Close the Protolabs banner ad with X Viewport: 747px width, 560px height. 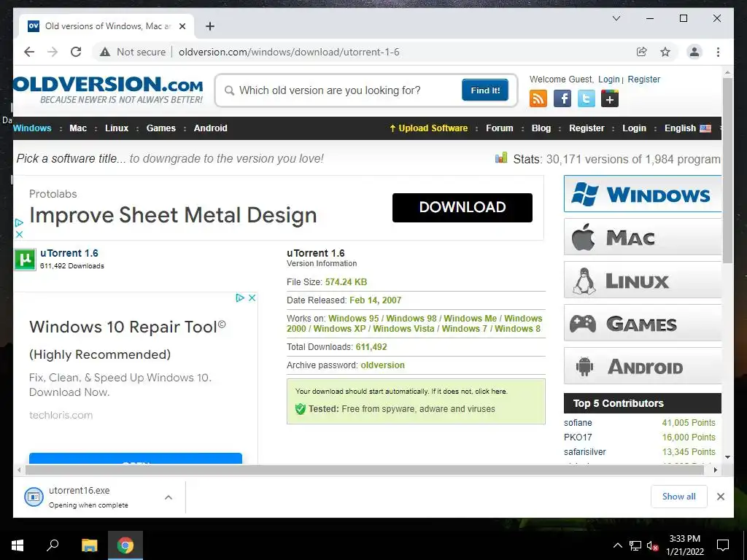(x=19, y=234)
